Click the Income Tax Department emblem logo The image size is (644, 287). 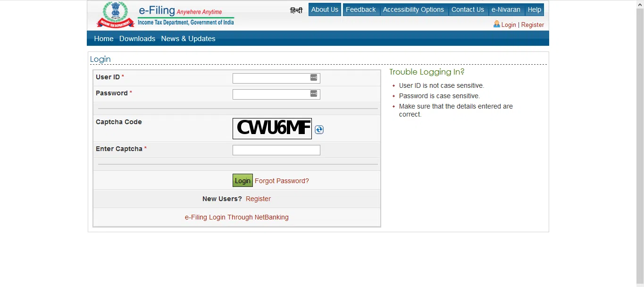tap(116, 15)
